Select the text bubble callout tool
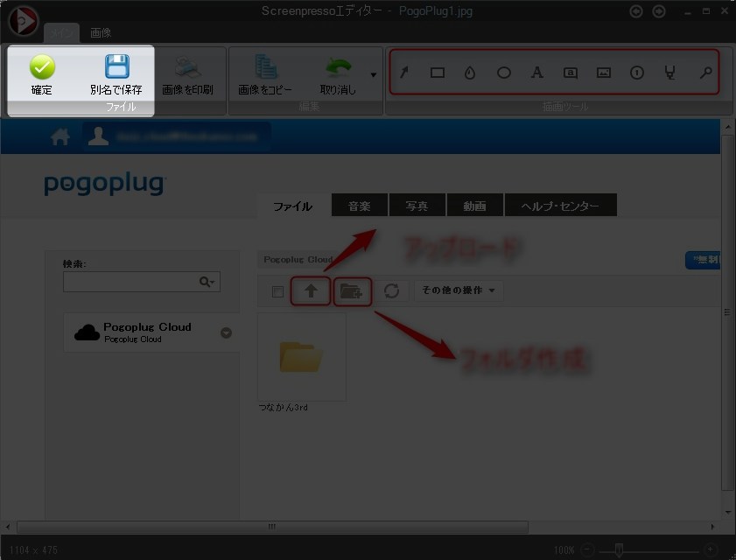The width and height of the screenshot is (736, 560). 571,73
